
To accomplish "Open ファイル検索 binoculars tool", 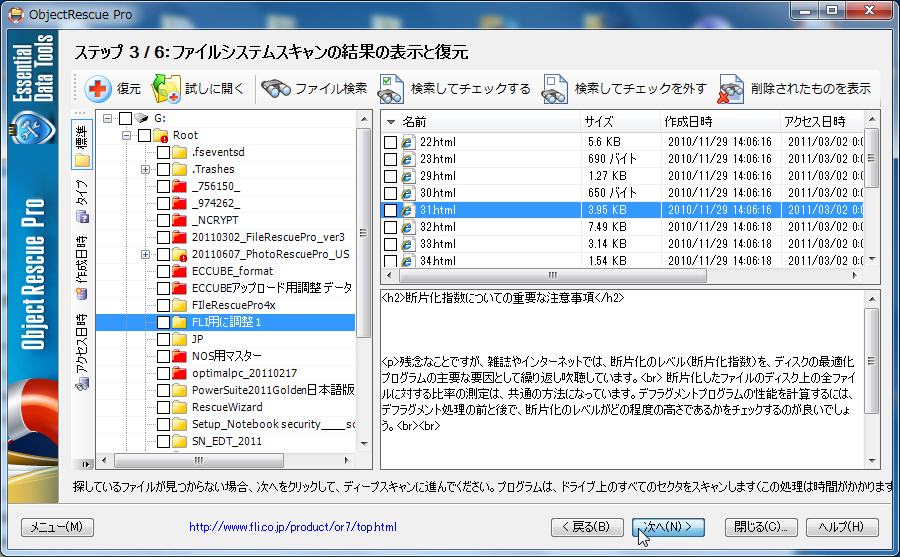I will click(x=276, y=88).
